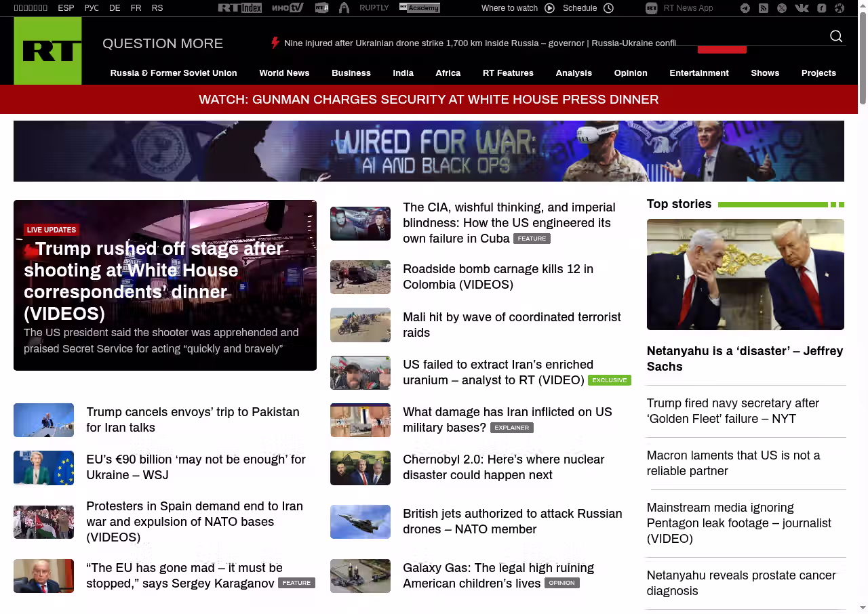Open the World News section
This screenshot has width=868, height=614.
(x=284, y=73)
